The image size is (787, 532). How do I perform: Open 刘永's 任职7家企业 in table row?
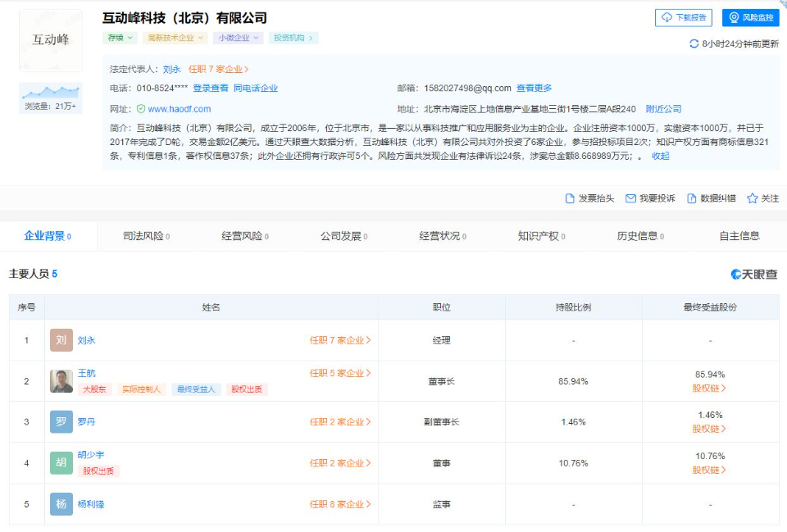[340, 340]
